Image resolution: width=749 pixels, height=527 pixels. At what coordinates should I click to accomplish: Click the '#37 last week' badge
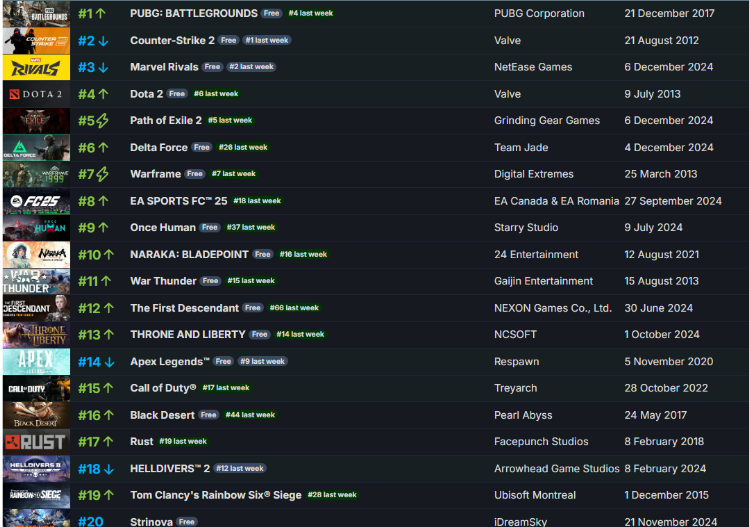click(251, 227)
